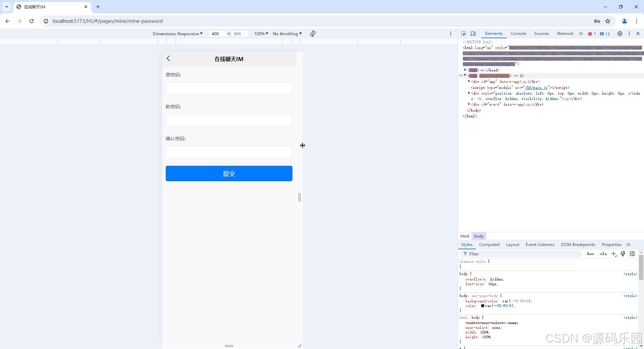Toggle the .cls class editor

pyautogui.click(x=603, y=254)
